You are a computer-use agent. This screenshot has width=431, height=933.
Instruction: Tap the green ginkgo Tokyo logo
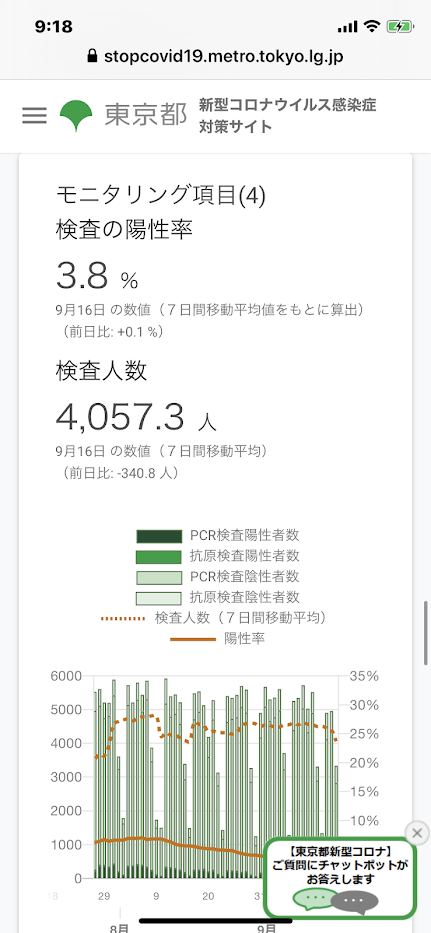click(x=76, y=115)
